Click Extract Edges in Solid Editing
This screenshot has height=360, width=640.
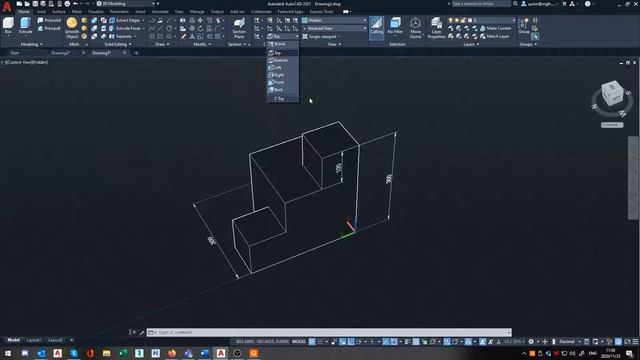[x=125, y=20]
